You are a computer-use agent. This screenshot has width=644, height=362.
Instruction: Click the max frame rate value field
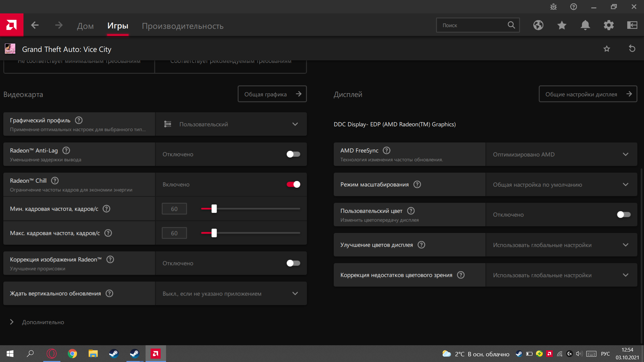click(174, 233)
